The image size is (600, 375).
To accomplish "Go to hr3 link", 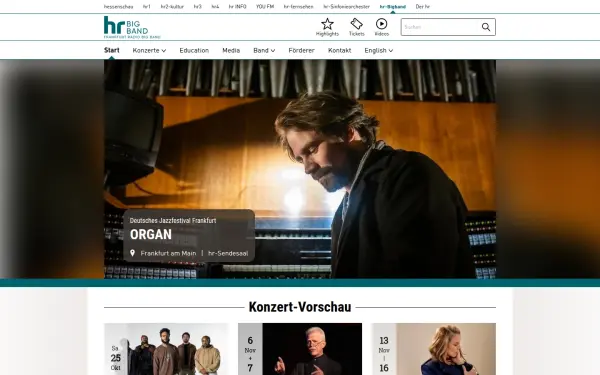I will [x=197, y=7].
